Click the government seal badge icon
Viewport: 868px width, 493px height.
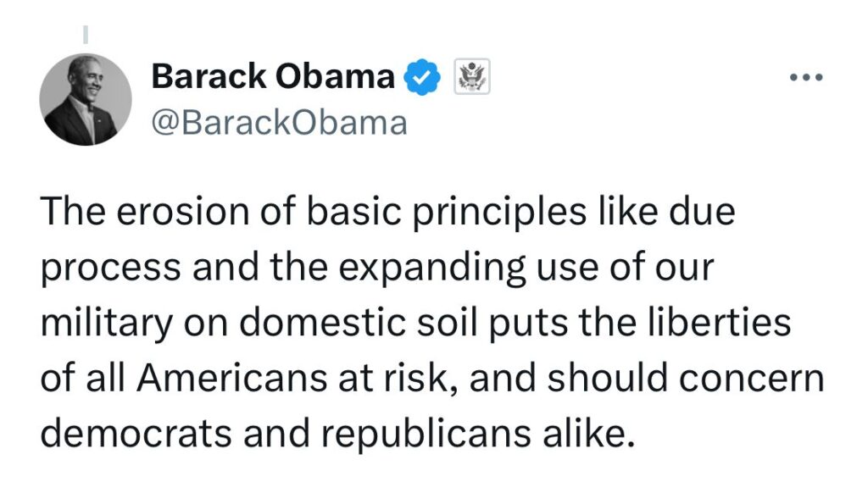tap(473, 78)
